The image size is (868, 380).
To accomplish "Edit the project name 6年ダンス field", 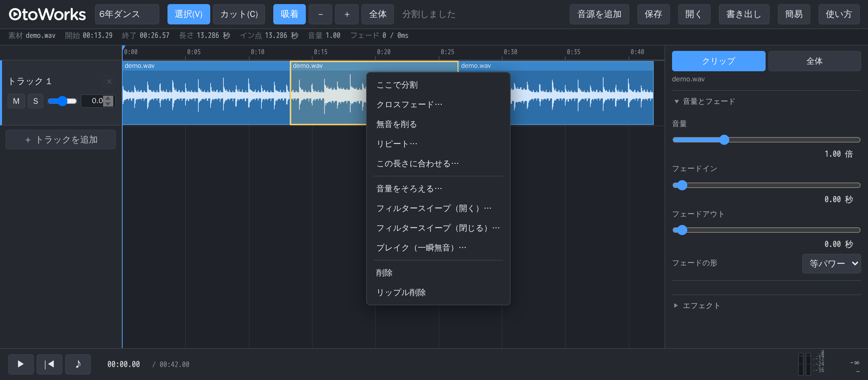I will point(127,14).
